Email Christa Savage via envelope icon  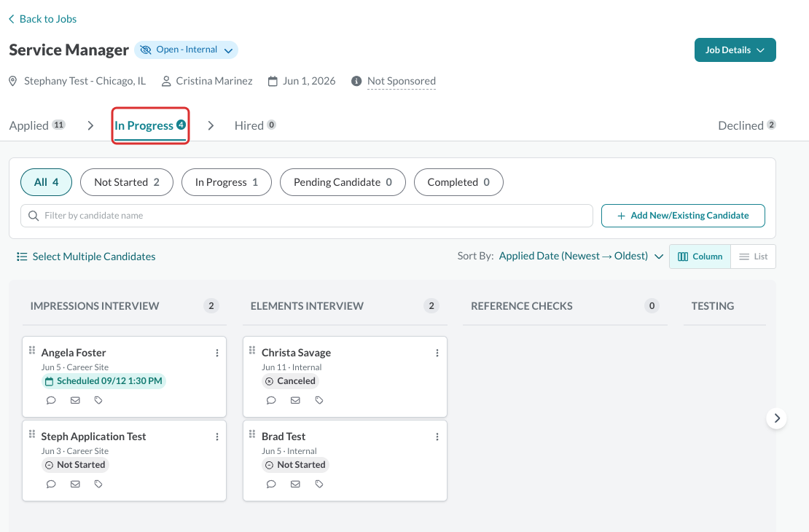tap(295, 400)
